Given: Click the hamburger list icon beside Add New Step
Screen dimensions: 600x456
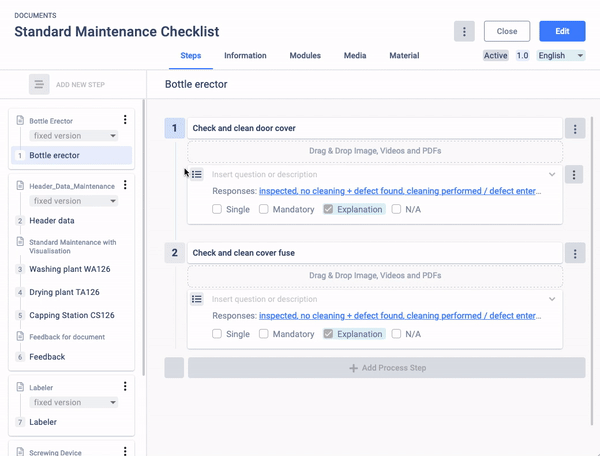Looking at the screenshot, I should click(x=39, y=84).
